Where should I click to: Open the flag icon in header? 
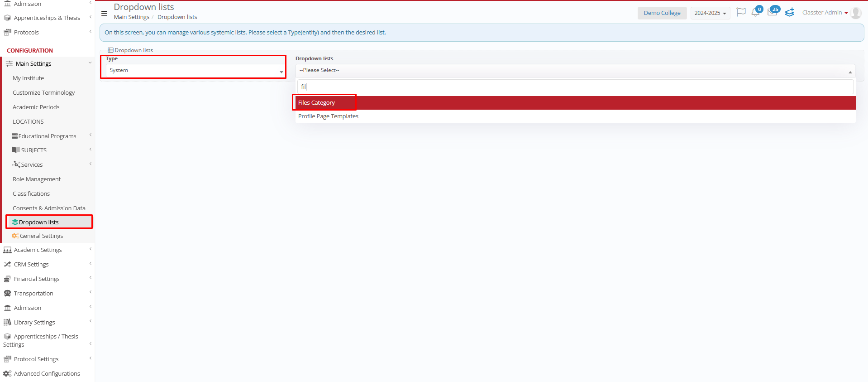click(741, 12)
